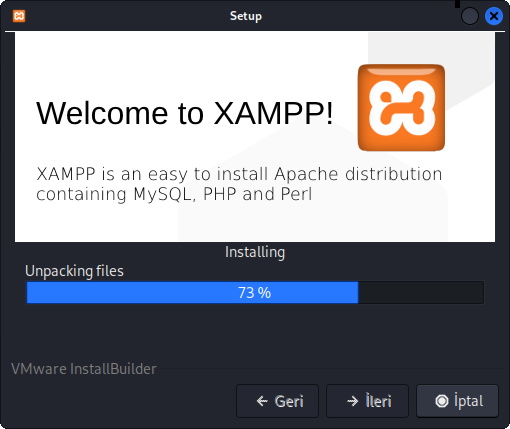
Task: Click the right arrow icon on İleri
Action: click(x=353, y=401)
